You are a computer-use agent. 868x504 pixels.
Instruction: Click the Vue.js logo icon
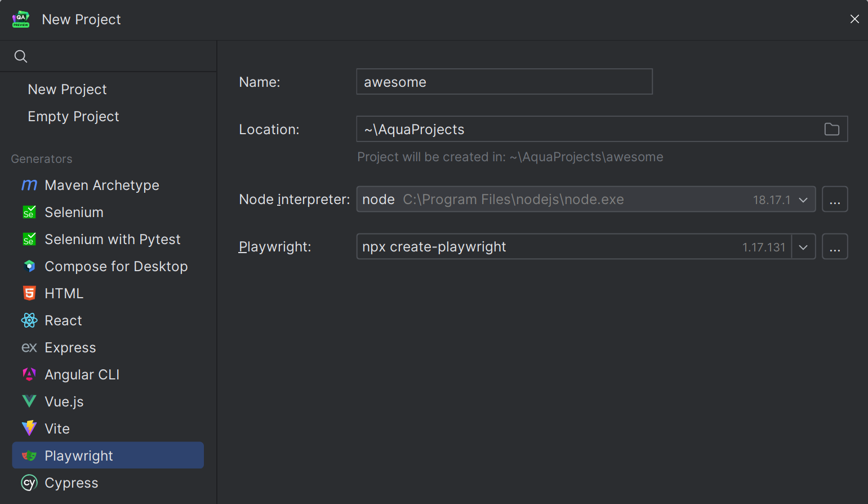(29, 401)
